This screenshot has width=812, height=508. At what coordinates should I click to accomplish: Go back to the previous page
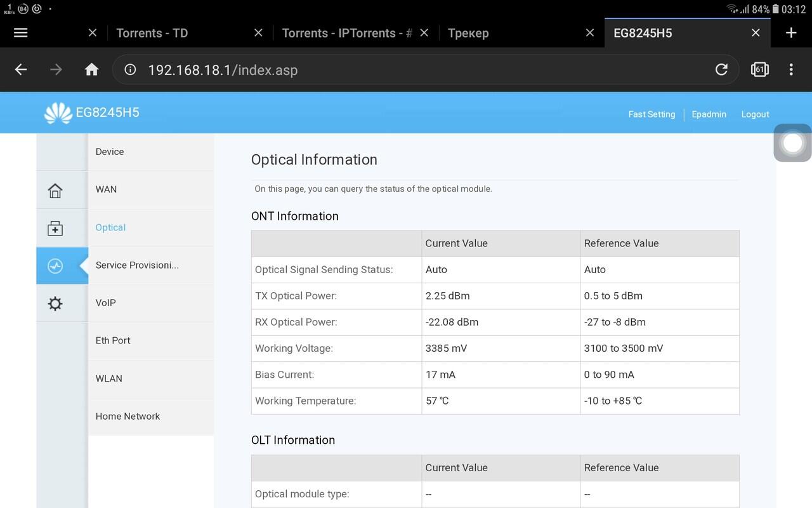(21, 70)
